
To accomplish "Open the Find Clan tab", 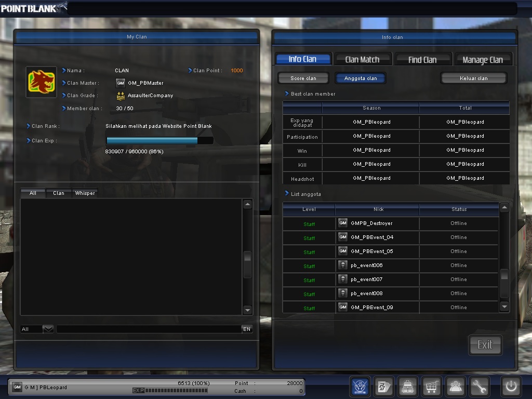I will [x=422, y=60].
